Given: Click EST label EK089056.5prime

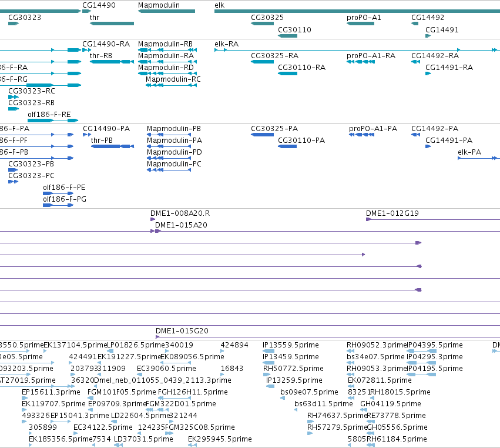Looking at the screenshot, I should (192, 357).
